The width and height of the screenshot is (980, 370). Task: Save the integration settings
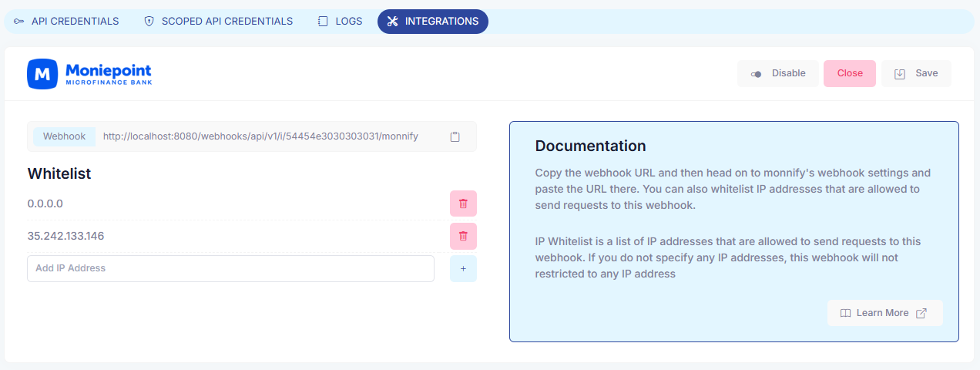[916, 73]
